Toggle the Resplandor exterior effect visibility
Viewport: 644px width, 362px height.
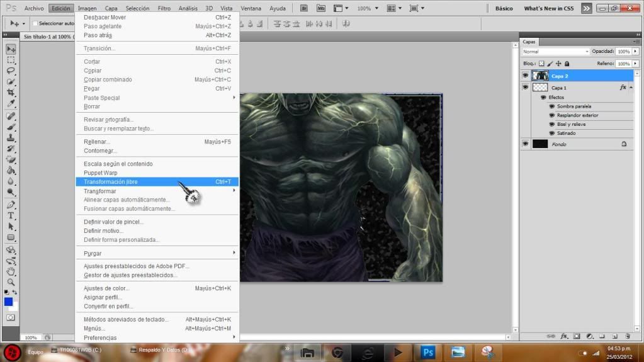[552, 115]
